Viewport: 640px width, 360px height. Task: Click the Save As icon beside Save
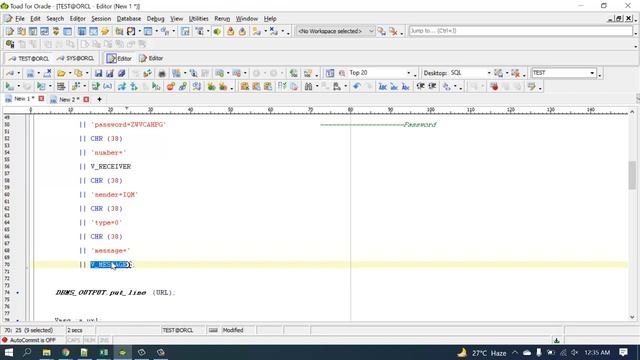(x=110, y=73)
